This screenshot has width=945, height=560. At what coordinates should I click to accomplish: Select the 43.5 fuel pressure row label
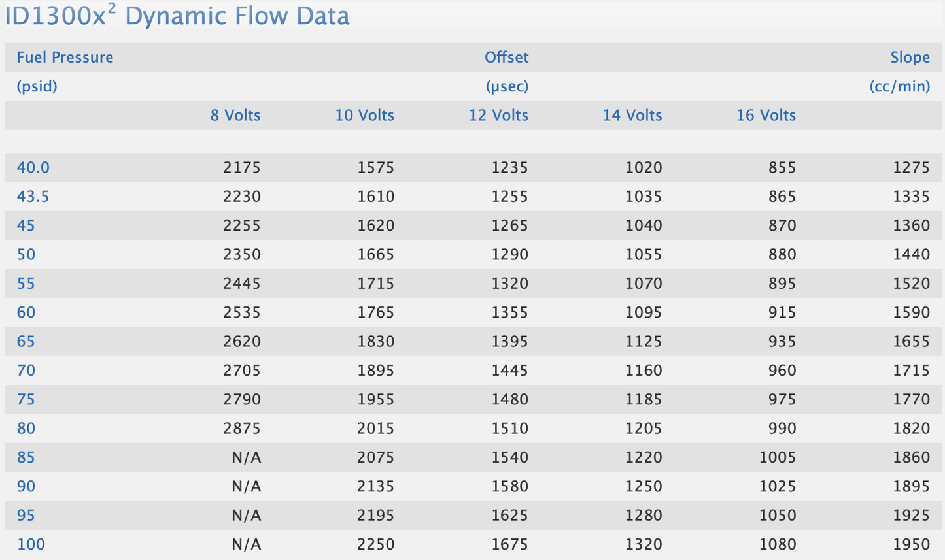pos(33,197)
